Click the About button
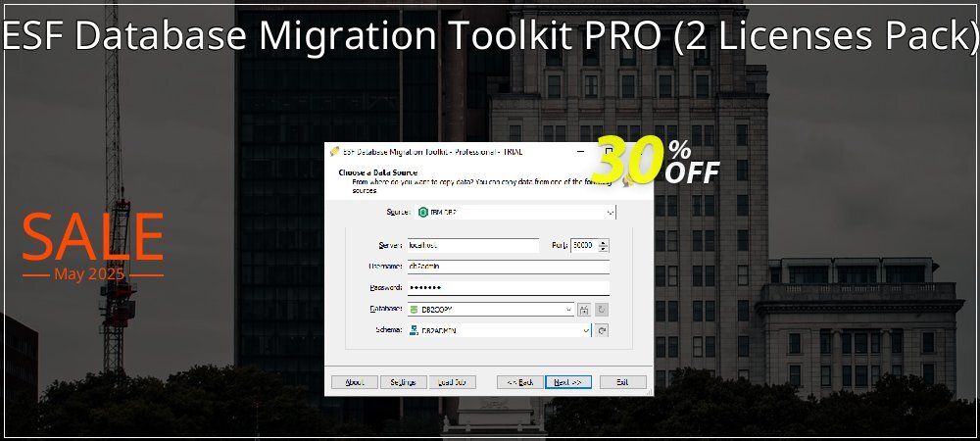Viewport: 980px width, 441px height. 355,381
